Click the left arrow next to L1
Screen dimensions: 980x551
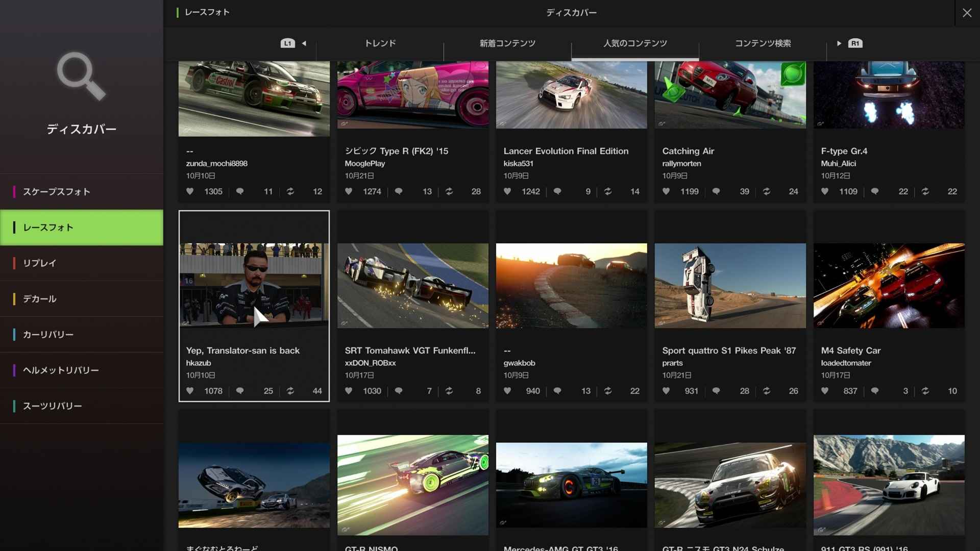coord(304,43)
